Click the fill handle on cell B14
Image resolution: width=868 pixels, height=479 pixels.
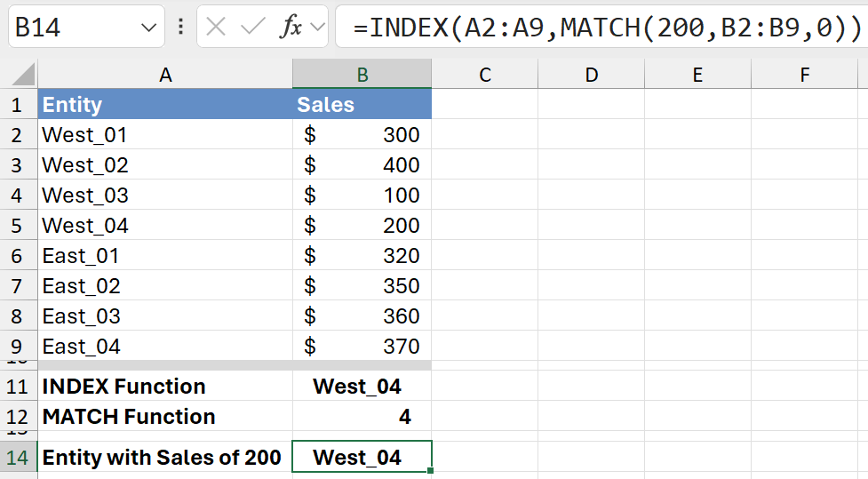[x=431, y=471]
